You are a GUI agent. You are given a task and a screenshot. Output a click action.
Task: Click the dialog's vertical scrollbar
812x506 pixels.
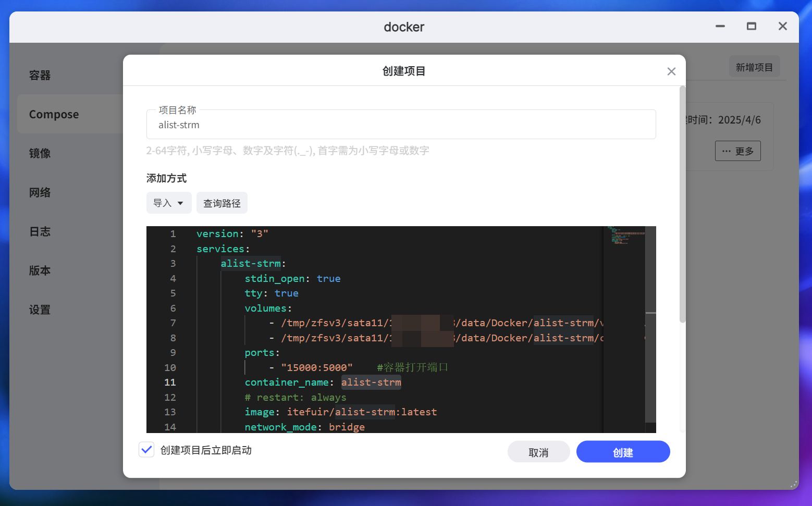point(682,205)
